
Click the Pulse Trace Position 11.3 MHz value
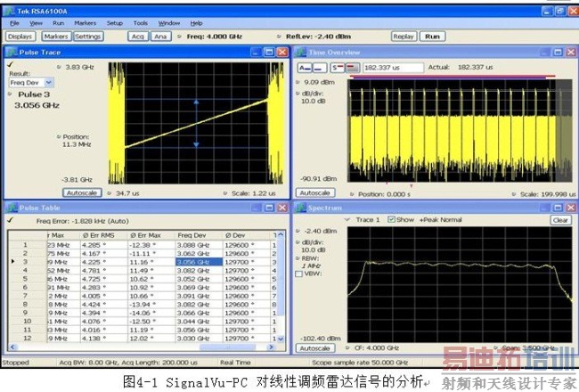(77, 144)
